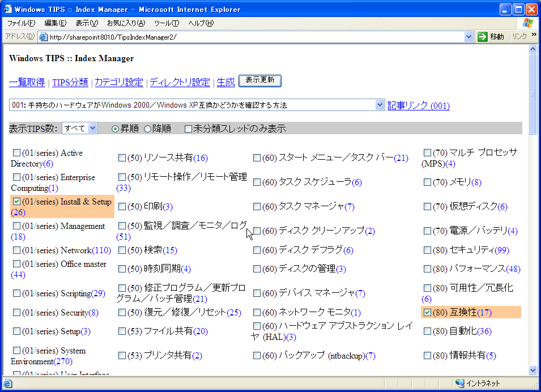Click the (29) count link for Scripting
This screenshot has width=541, height=392.
[98, 293]
